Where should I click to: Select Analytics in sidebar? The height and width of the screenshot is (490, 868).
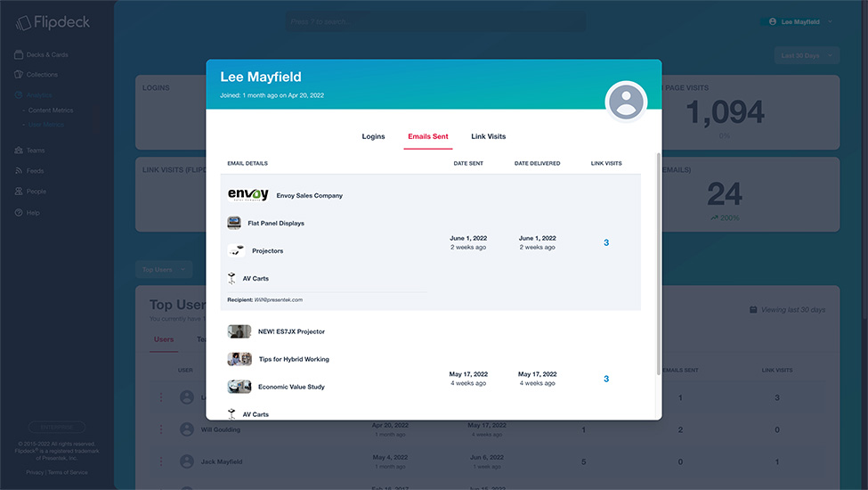pyautogui.click(x=39, y=95)
